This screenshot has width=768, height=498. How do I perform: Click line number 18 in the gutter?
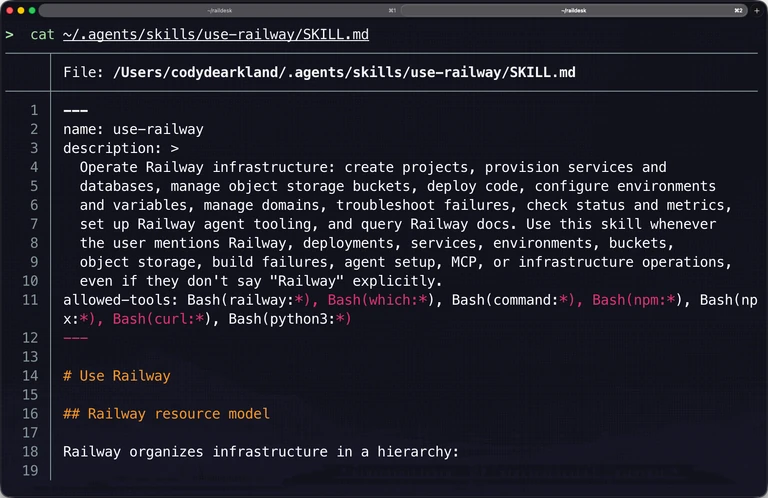(x=30, y=452)
